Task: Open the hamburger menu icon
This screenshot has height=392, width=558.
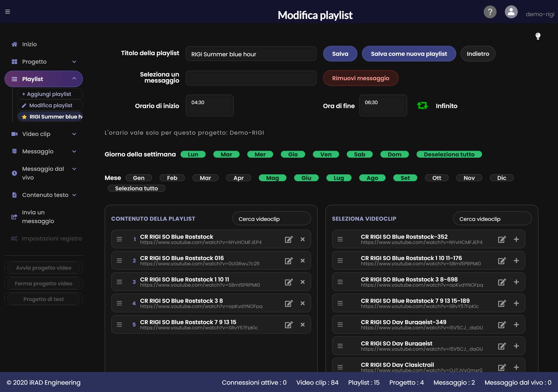Action: point(8,11)
